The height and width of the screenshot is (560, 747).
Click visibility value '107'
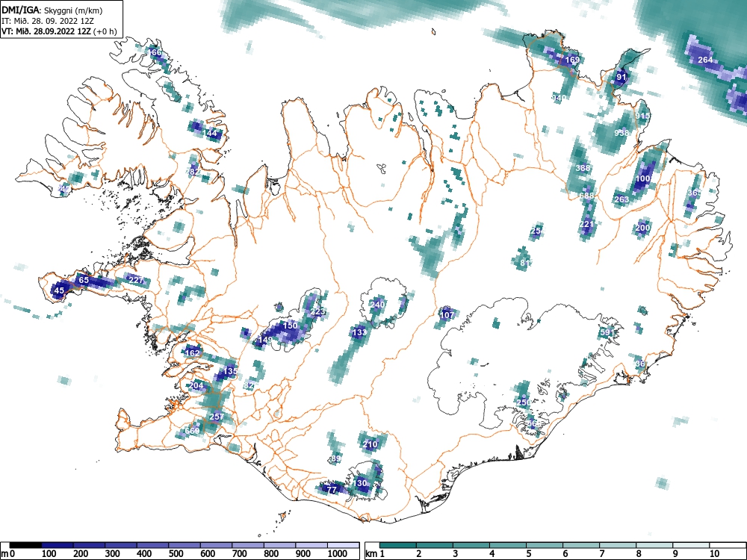447,315
